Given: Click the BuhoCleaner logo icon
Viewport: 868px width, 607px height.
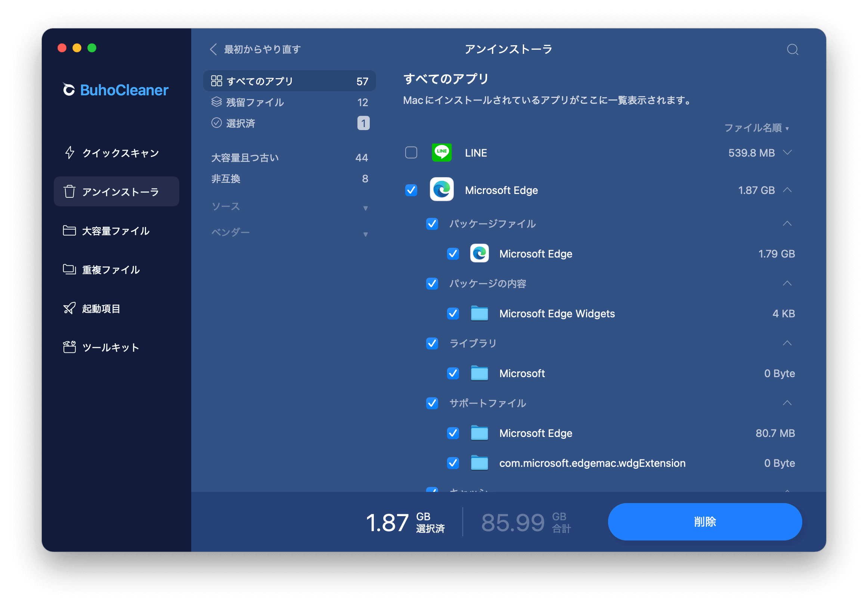Looking at the screenshot, I should (x=68, y=90).
